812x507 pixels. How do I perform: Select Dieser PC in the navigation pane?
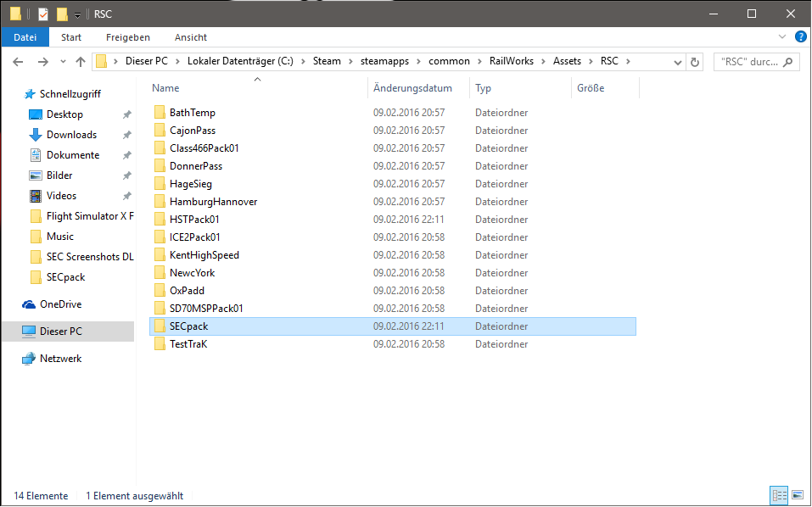tap(68, 331)
